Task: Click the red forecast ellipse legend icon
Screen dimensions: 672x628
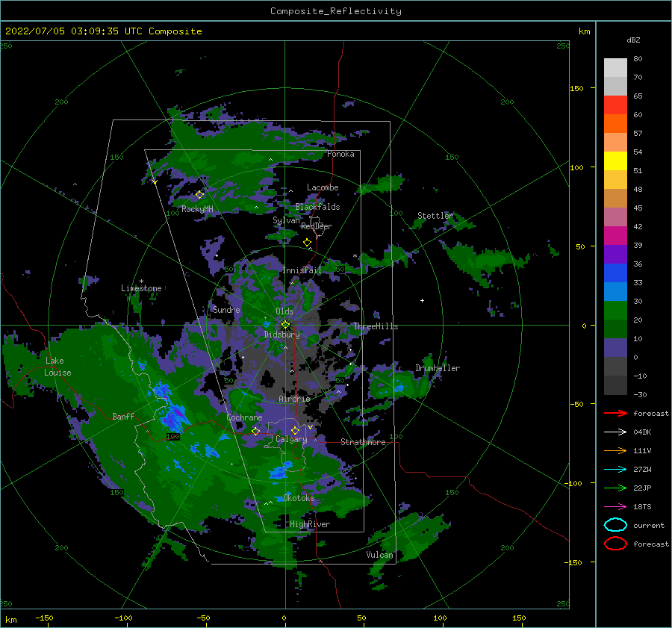Action: [615, 544]
